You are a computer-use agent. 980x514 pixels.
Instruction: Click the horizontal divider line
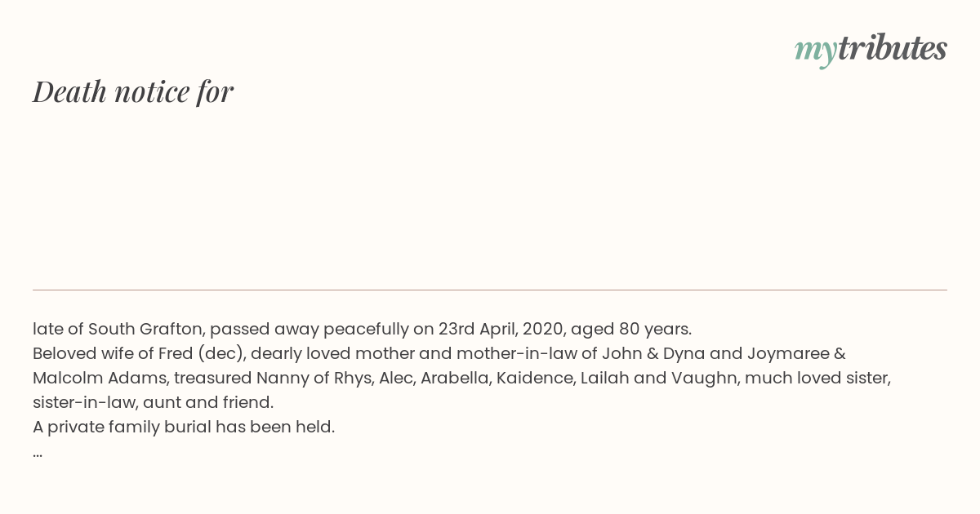(x=490, y=290)
